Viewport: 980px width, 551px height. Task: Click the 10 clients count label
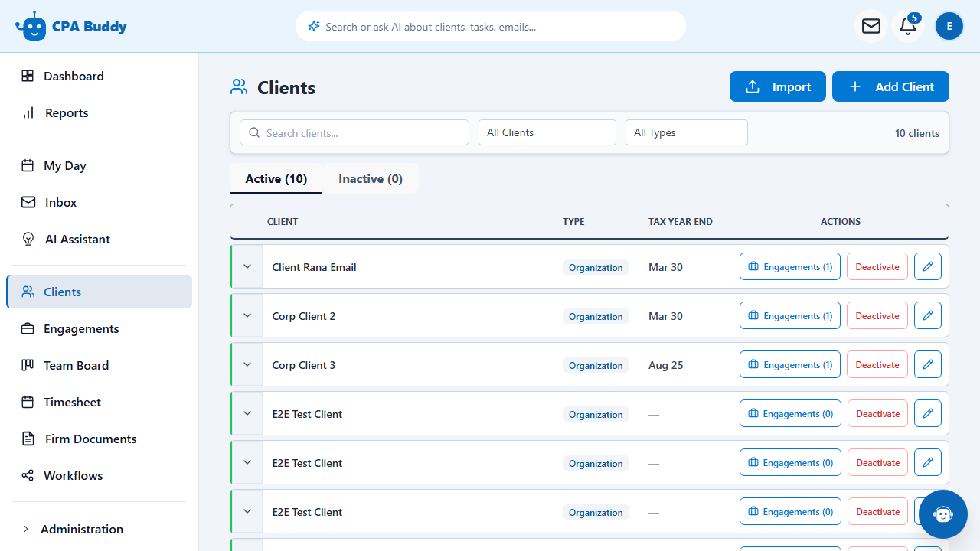click(x=917, y=133)
